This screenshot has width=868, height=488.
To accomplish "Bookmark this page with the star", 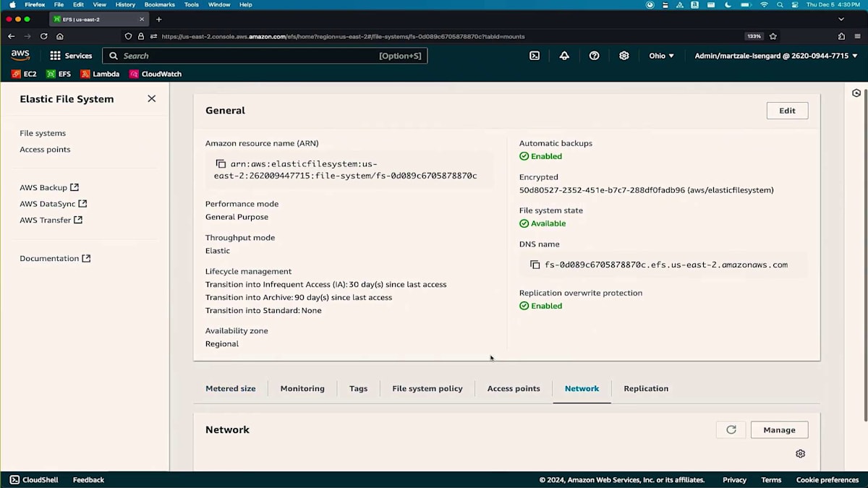I will (773, 36).
